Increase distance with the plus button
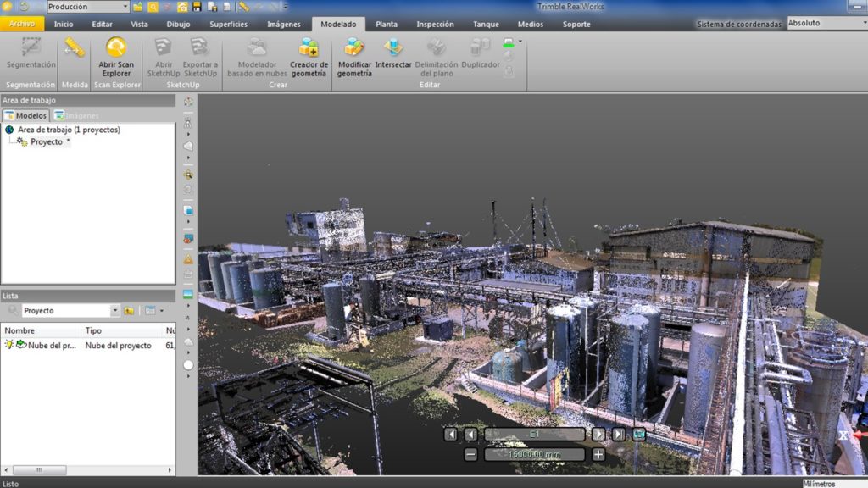The width and height of the screenshot is (868, 488). tap(598, 455)
